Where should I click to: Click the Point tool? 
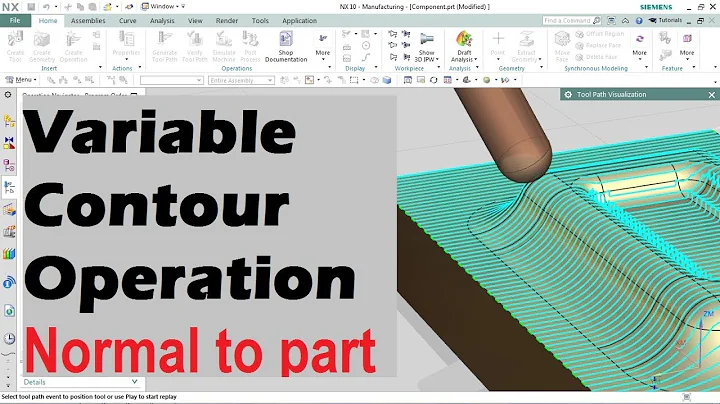tap(498, 46)
